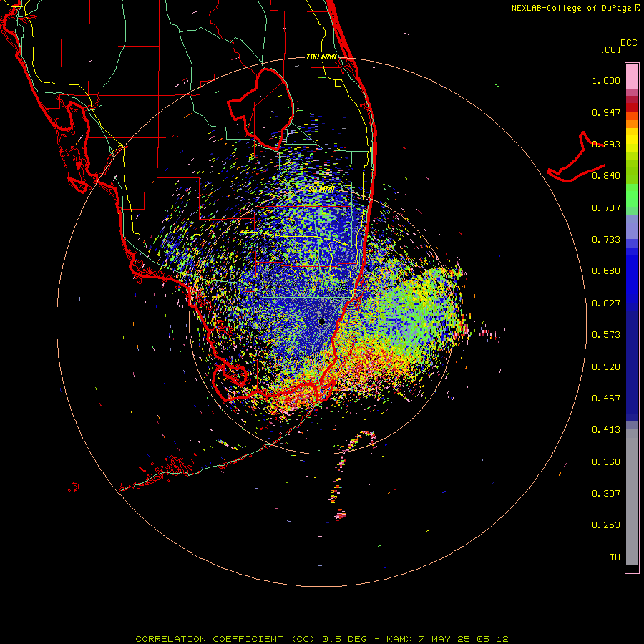Select the 0.253 color scale value
The width and height of the screenshot is (644, 644).
[x=606, y=525]
